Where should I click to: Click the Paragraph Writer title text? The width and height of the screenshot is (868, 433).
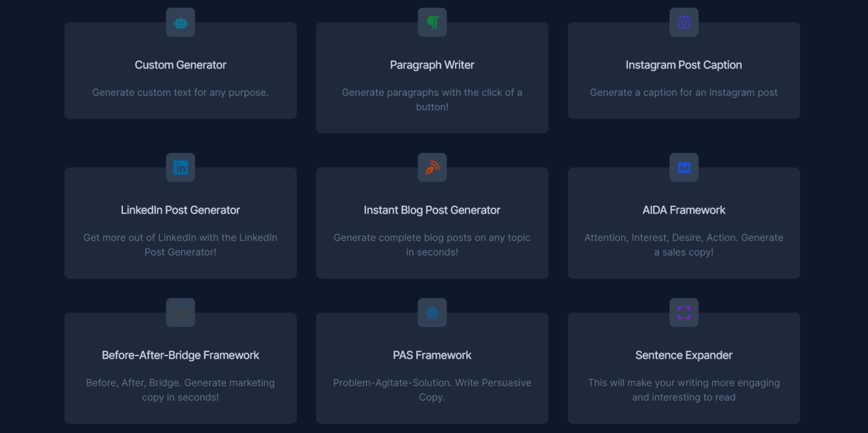(432, 64)
